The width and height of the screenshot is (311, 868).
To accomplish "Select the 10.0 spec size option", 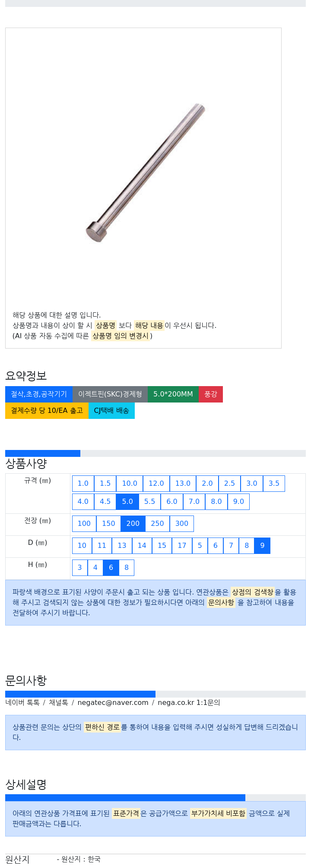I will 130,484.
